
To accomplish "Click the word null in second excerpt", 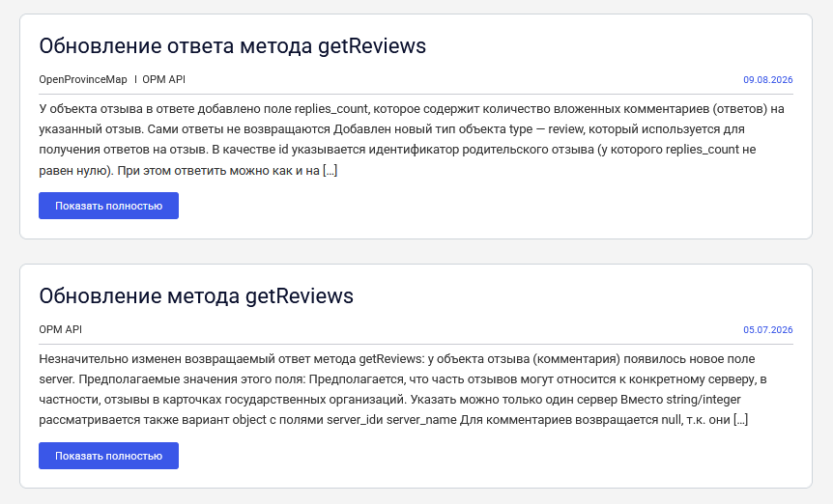I will [x=671, y=420].
